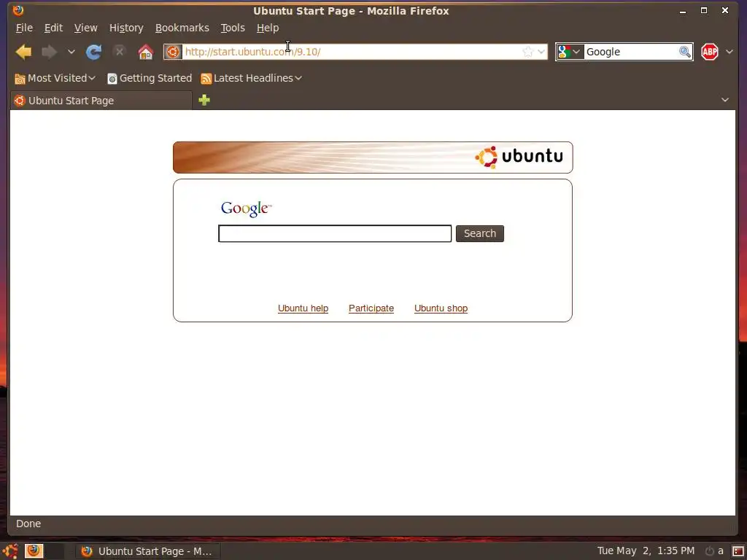Open a new tab with the plus icon
This screenshot has width=747, height=560.
click(x=204, y=100)
